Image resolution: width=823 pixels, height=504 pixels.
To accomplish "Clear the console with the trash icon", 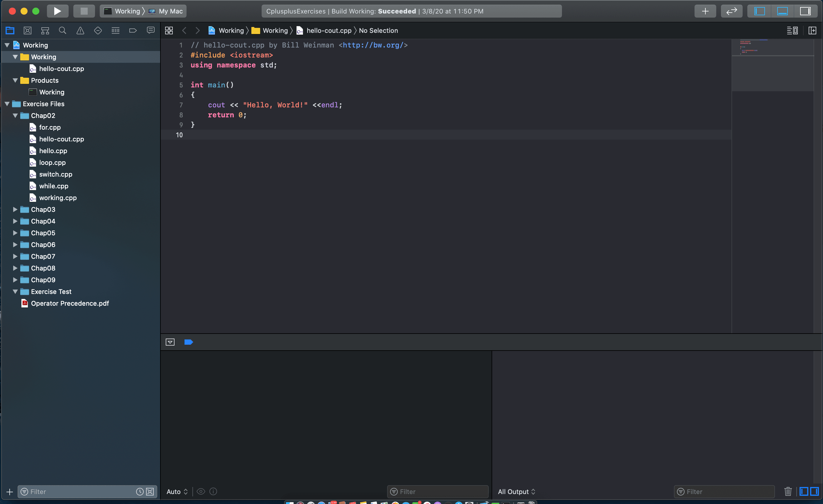I will (788, 491).
